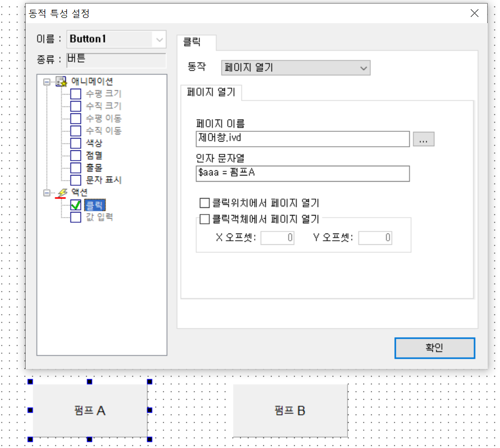
Task: Check the 수직 크기 checkbox
Action: point(75,106)
